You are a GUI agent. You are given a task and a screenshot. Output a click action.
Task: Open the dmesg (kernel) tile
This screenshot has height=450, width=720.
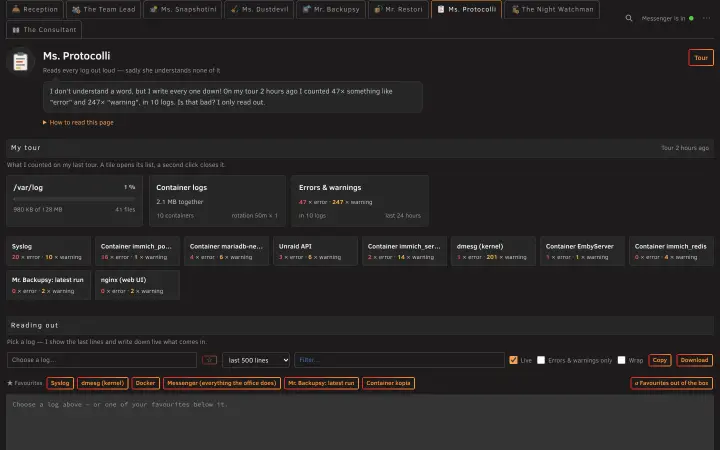click(493, 251)
